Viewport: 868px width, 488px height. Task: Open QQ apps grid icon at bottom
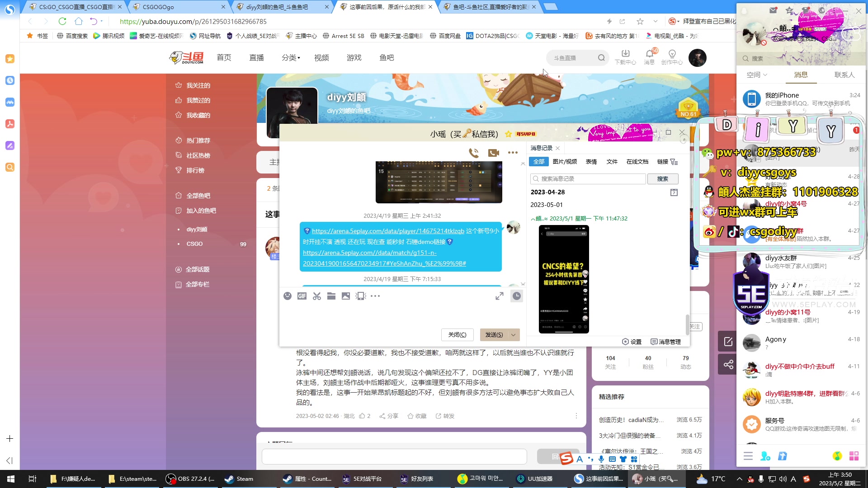coord(854,456)
